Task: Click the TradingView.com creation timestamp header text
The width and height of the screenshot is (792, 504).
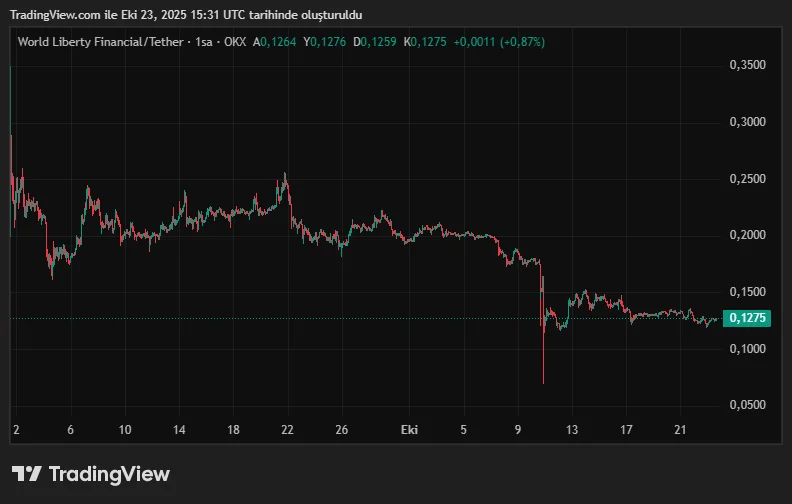Action: coord(186,14)
